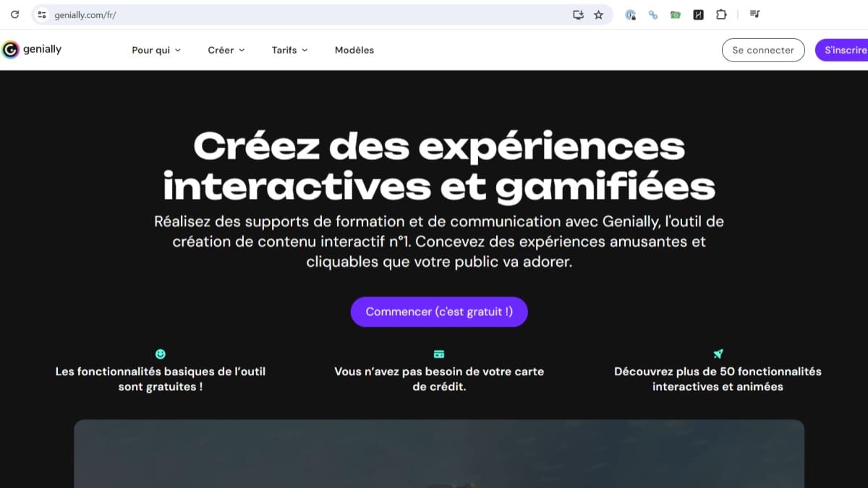The width and height of the screenshot is (868, 488).
Task: Click the install app icon in the address bar
Action: pos(578,14)
